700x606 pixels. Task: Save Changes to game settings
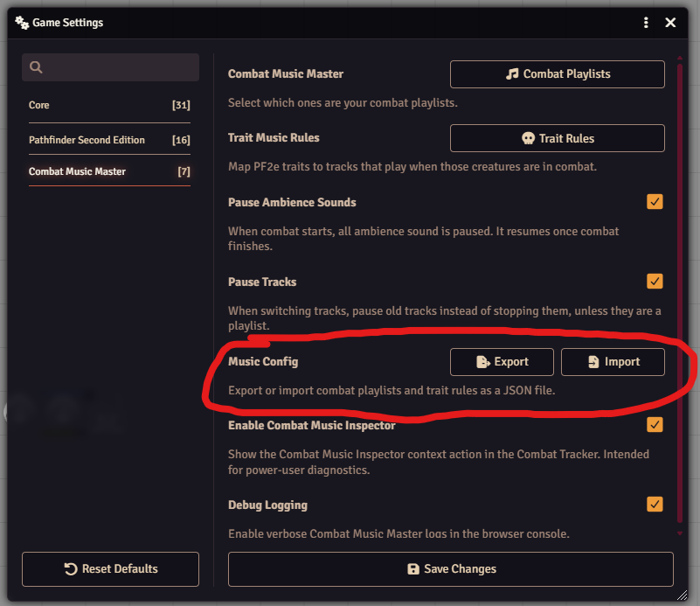click(450, 569)
